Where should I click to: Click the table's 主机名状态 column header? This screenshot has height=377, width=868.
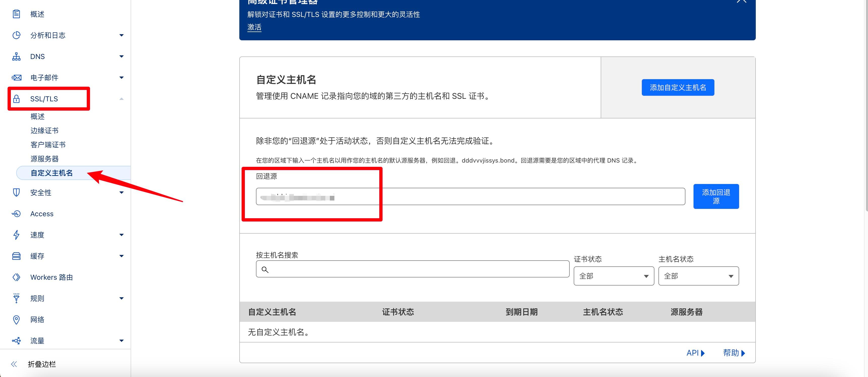point(603,312)
